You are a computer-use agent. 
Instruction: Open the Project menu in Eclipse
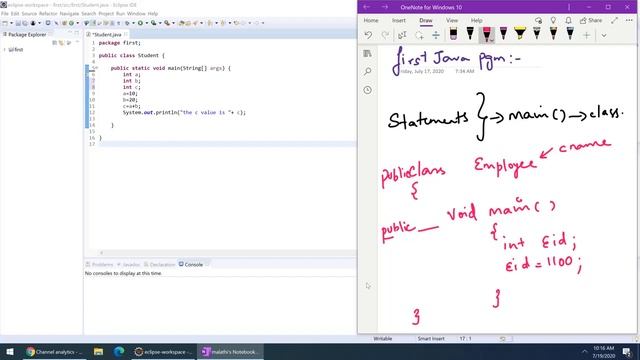[x=106, y=13]
